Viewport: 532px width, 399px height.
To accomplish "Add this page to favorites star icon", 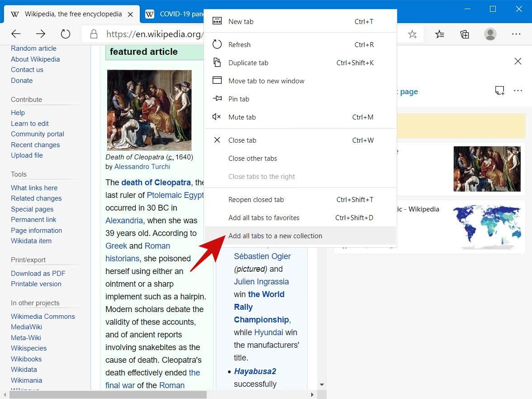I will 412,34.
